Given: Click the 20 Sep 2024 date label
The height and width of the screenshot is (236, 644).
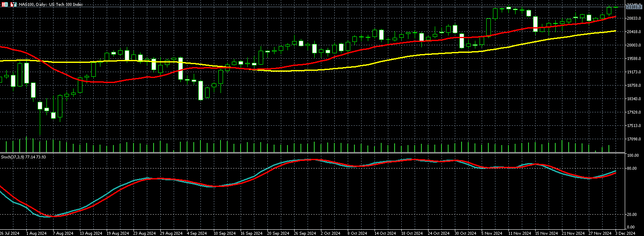Looking at the screenshot, I should pos(278,233).
